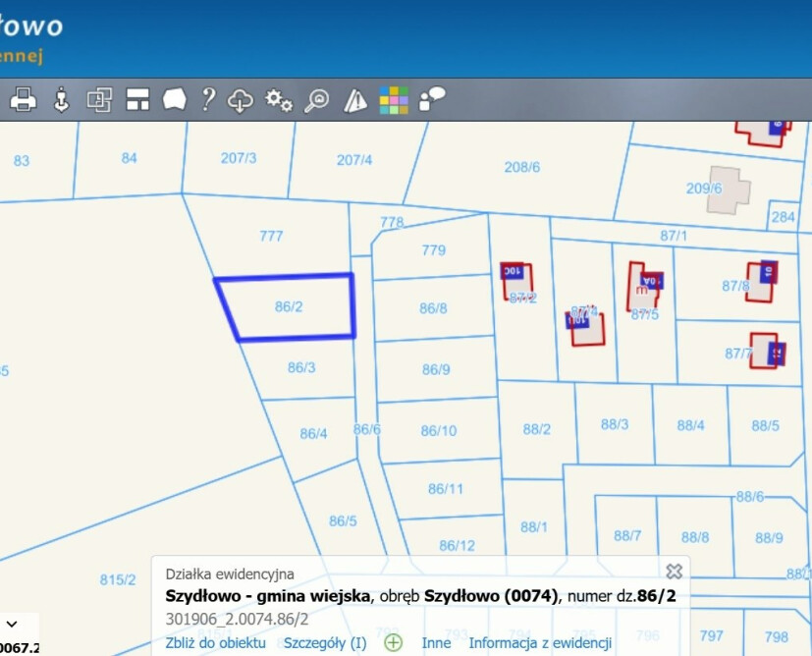Click parcel label 88/7
Viewport: 812px width, 656px height.
pos(627,535)
